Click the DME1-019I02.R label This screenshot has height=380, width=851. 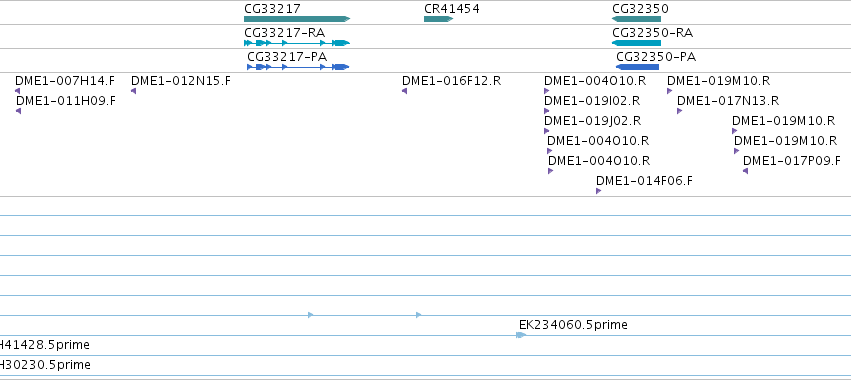592,100
